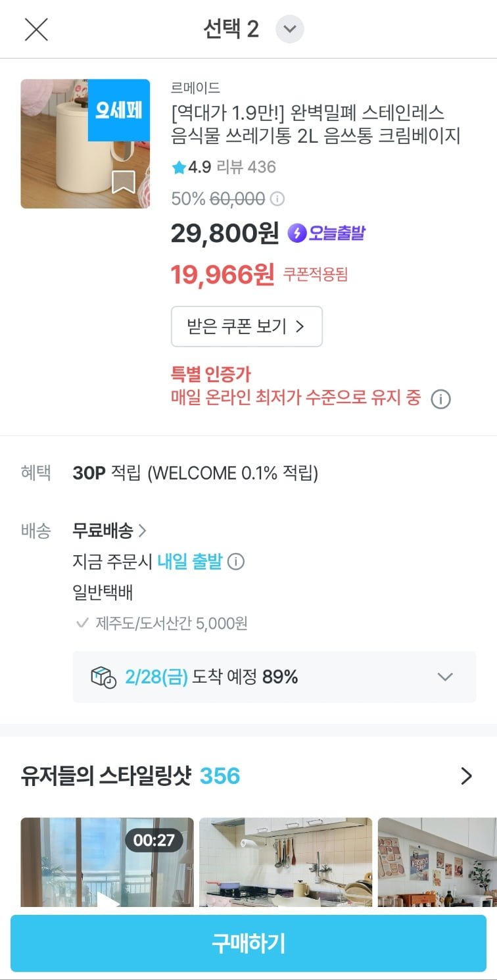Open all 유저들의 스타일링샷 with arrow
The image size is (497, 980).
pyautogui.click(x=466, y=777)
